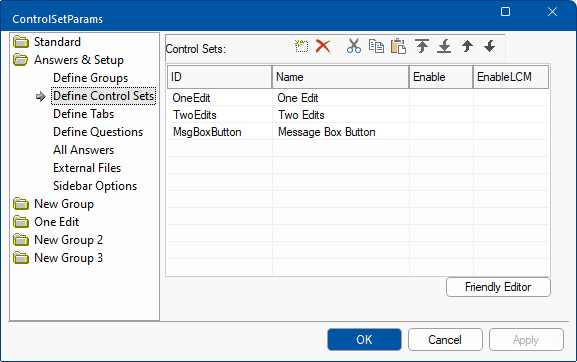Select Define Groups in the tree
This screenshot has width=577, height=362.
[91, 78]
